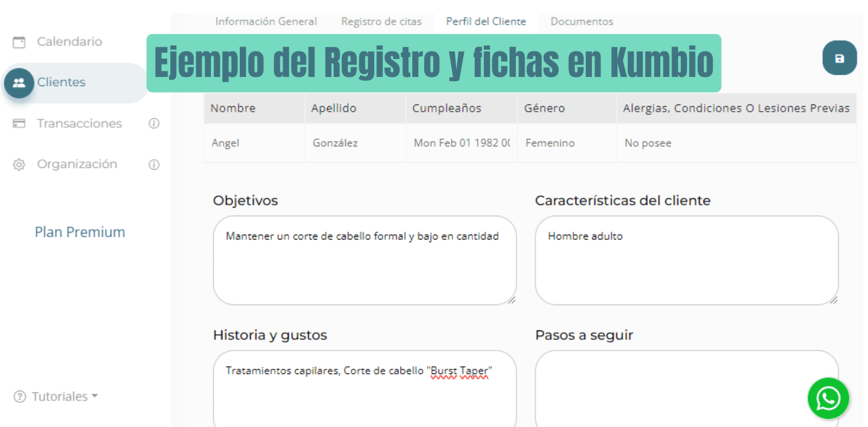
Task: Click the 'Objetivos' section heading
Action: point(245,200)
